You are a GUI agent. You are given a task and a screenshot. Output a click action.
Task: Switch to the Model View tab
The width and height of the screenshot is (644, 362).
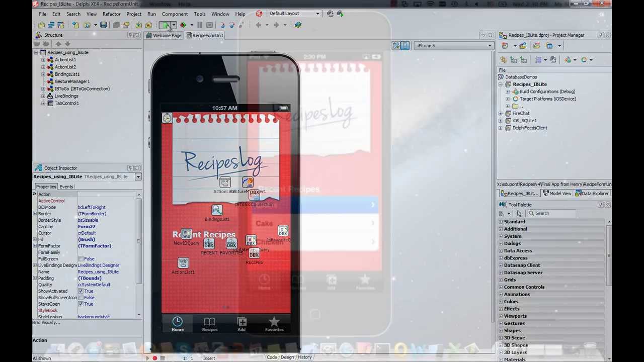click(556, 194)
